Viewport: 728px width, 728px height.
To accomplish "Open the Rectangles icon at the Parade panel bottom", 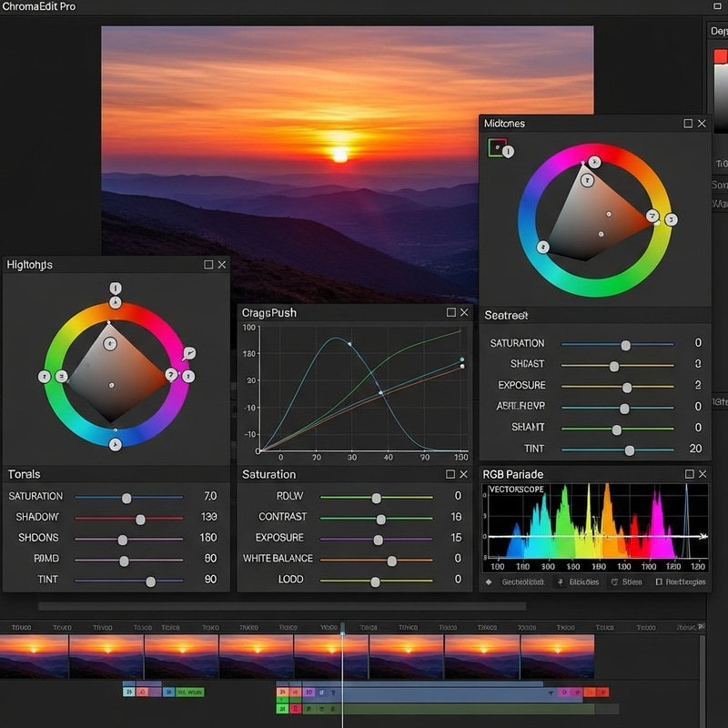I will click(x=660, y=582).
